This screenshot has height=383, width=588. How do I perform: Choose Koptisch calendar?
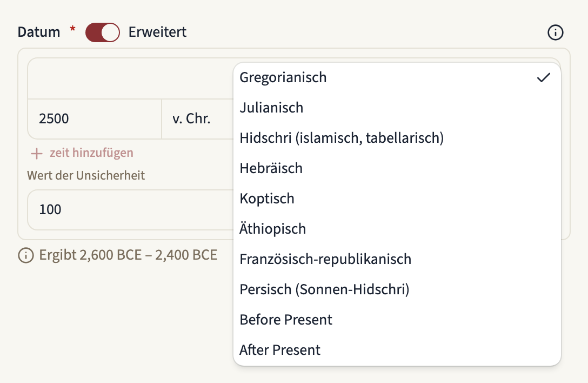click(397, 199)
